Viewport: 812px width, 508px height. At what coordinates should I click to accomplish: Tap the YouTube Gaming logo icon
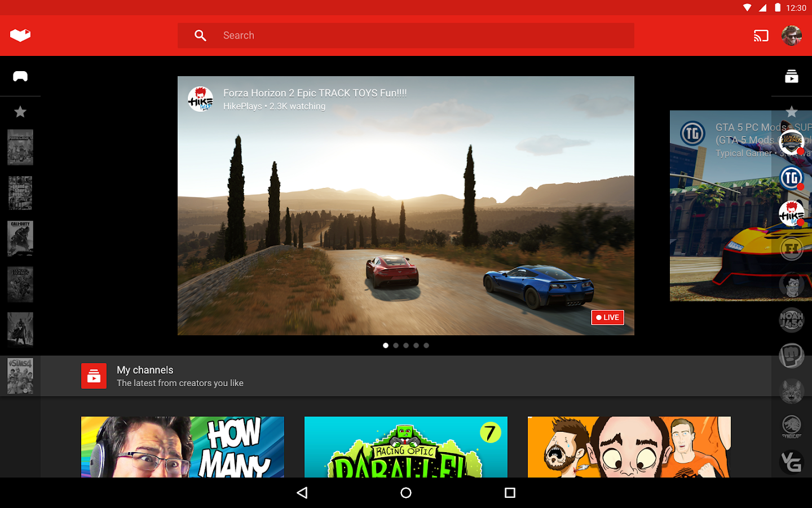tap(20, 36)
